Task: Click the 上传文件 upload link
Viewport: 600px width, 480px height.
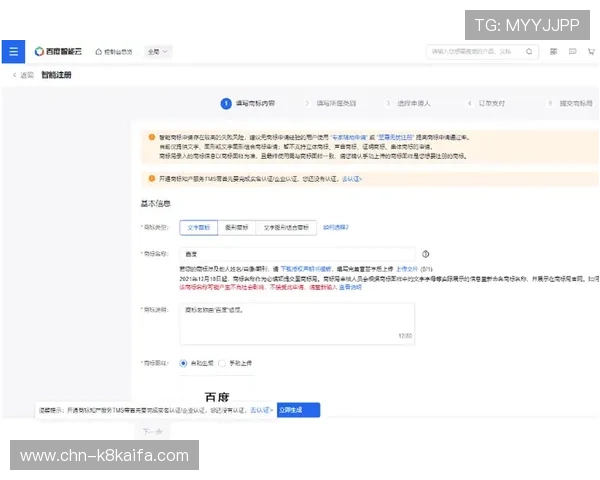Action: tap(407, 269)
